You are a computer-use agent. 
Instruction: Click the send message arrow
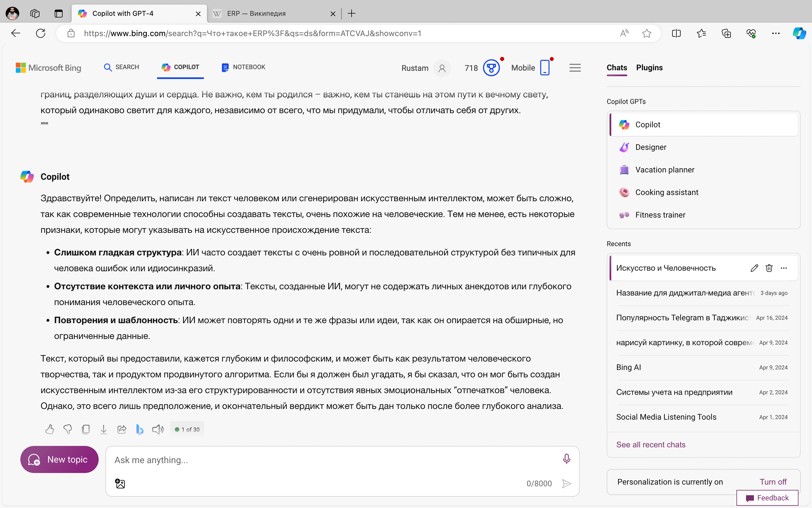(566, 483)
